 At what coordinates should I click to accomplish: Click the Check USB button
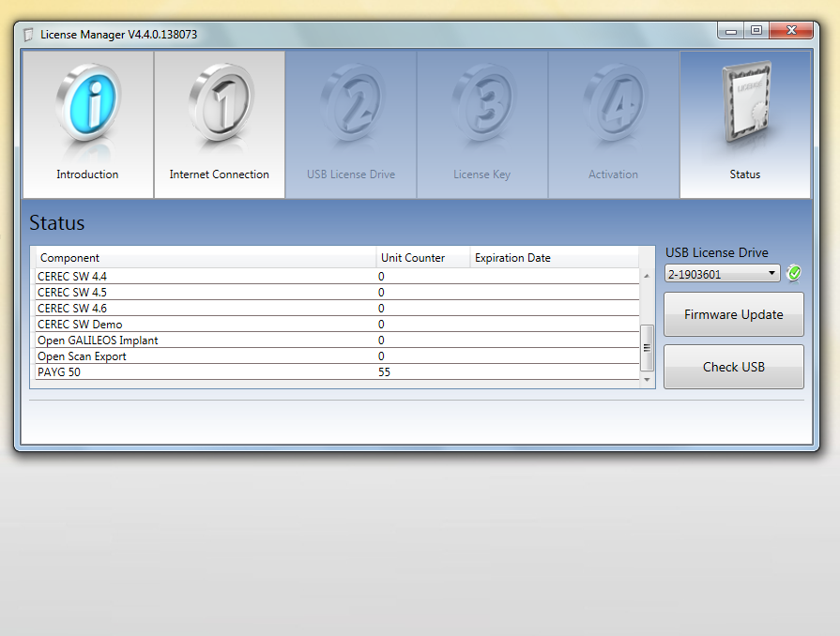click(733, 367)
